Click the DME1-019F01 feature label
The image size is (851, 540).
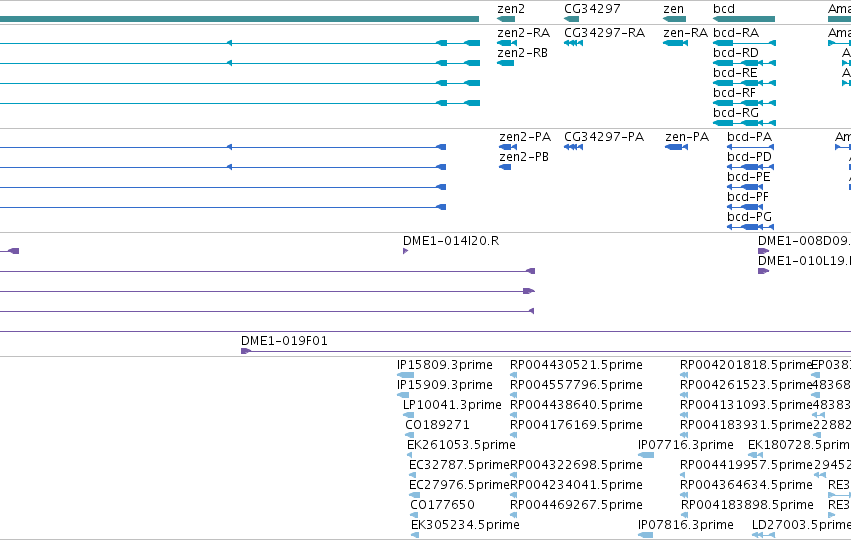[x=284, y=341]
